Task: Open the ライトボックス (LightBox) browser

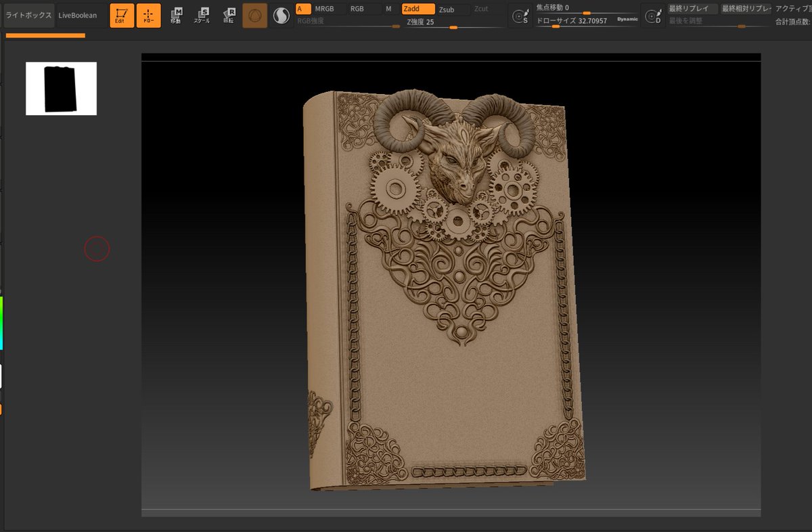Action: (28, 15)
